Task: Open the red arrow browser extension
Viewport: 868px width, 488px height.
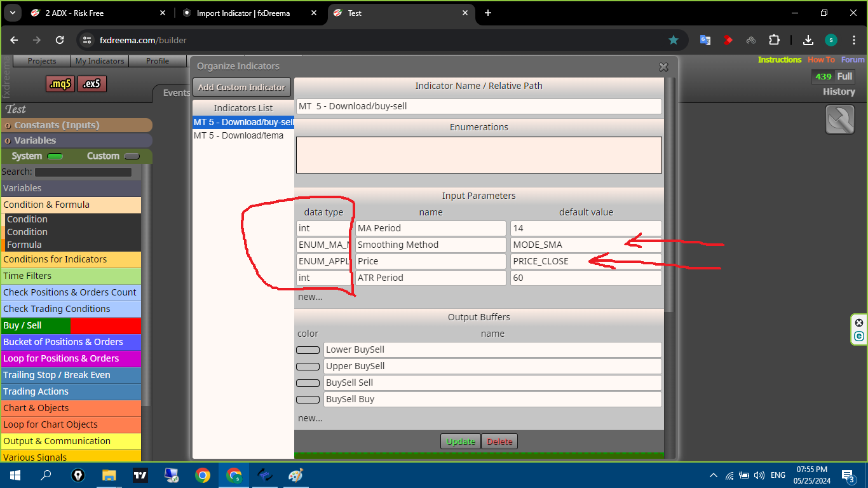Action: point(728,40)
